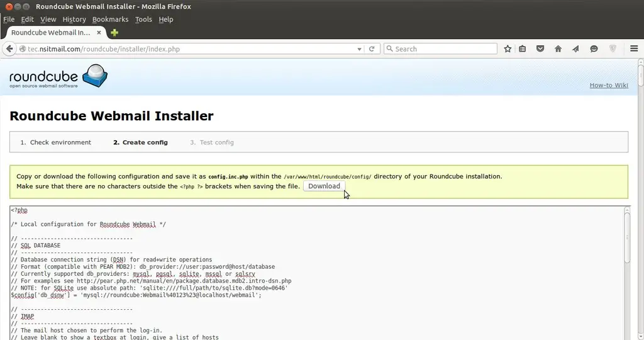Save page to Pocket icon
This screenshot has height=340, width=644.
pos(540,49)
